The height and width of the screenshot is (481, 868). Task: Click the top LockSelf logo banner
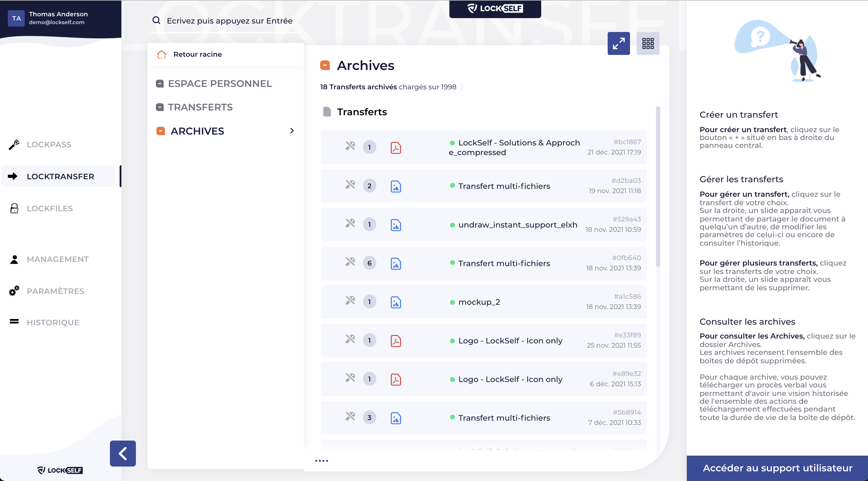coord(495,8)
